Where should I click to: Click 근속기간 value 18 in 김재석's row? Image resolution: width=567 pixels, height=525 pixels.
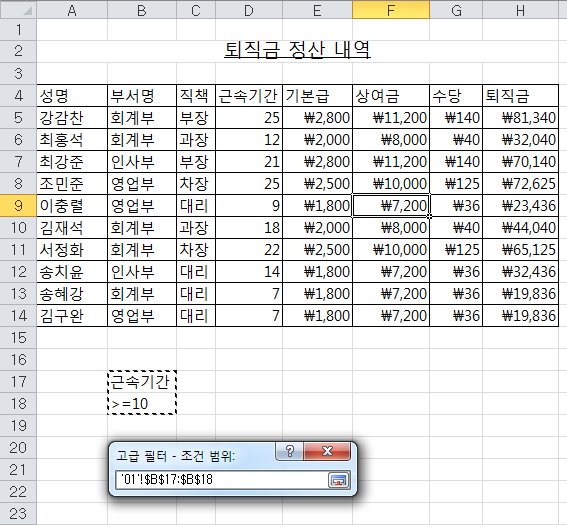[x=249, y=228]
